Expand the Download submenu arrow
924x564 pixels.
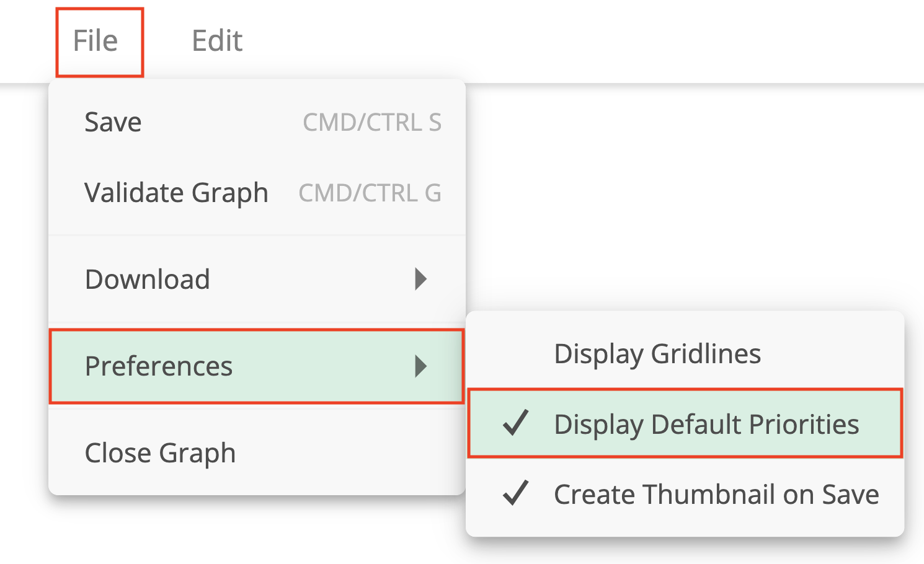pyautogui.click(x=421, y=280)
